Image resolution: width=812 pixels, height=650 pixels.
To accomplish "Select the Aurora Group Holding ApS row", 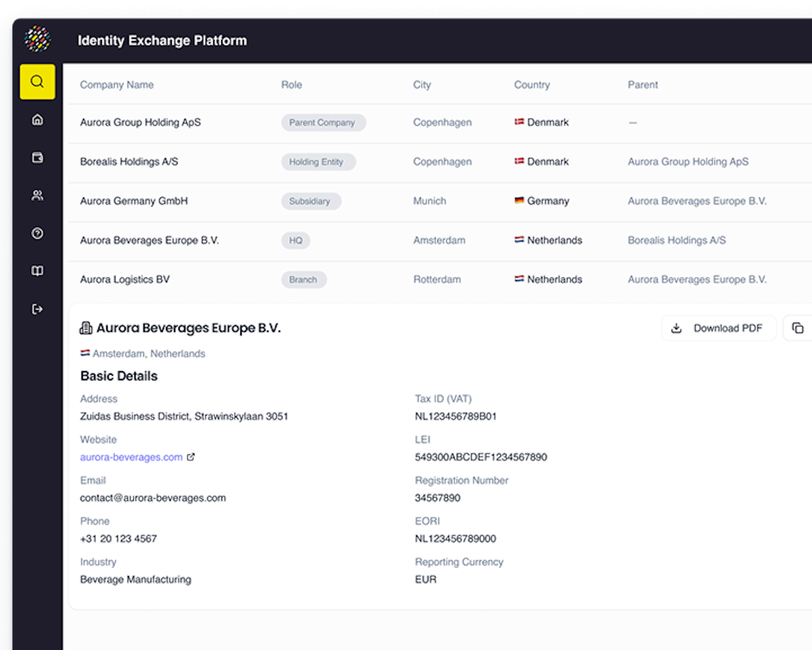I will click(x=140, y=122).
